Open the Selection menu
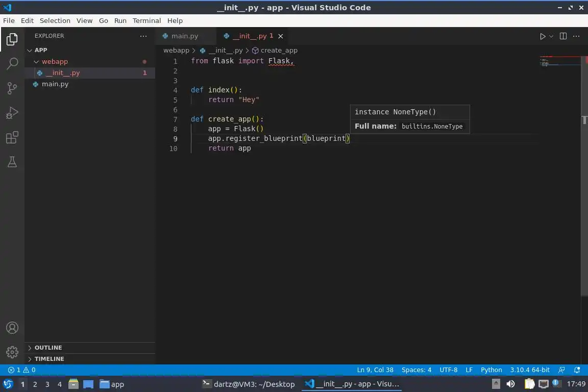Viewport: 588px width, 392px height. pyautogui.click(x=55, y=20)
